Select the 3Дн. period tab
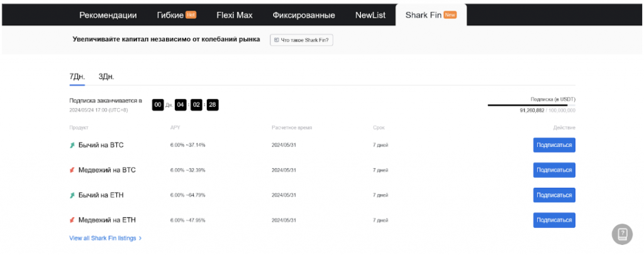Screen dimensions: 644x255 pos(106,77)
